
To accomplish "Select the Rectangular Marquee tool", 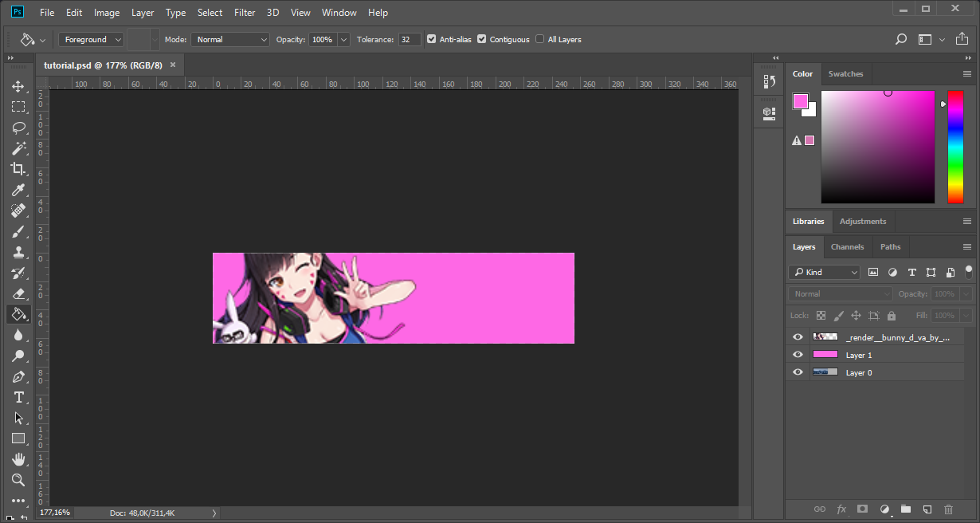I will tap(18, 107).
